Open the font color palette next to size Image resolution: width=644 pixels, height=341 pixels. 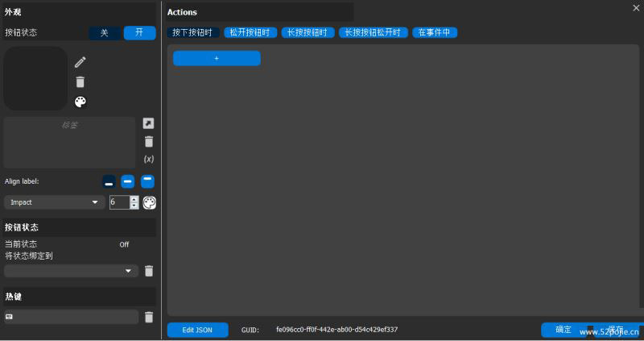150,202
